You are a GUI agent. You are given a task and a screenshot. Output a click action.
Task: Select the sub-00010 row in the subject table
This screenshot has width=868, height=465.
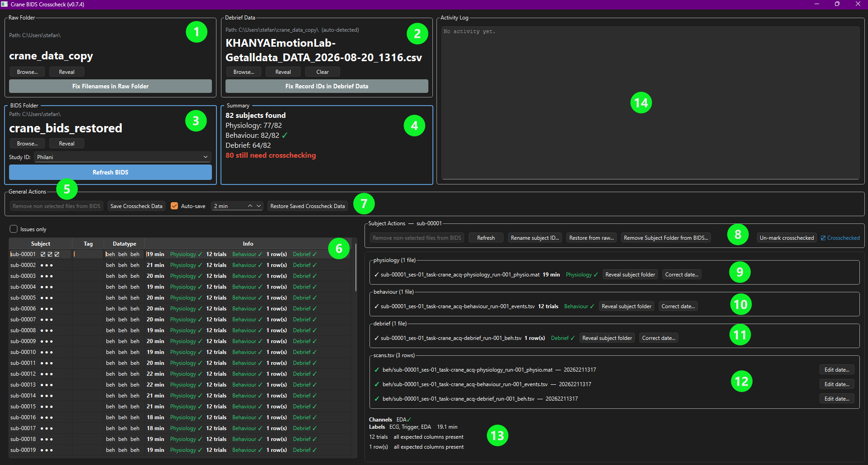(x=179, y=352)
